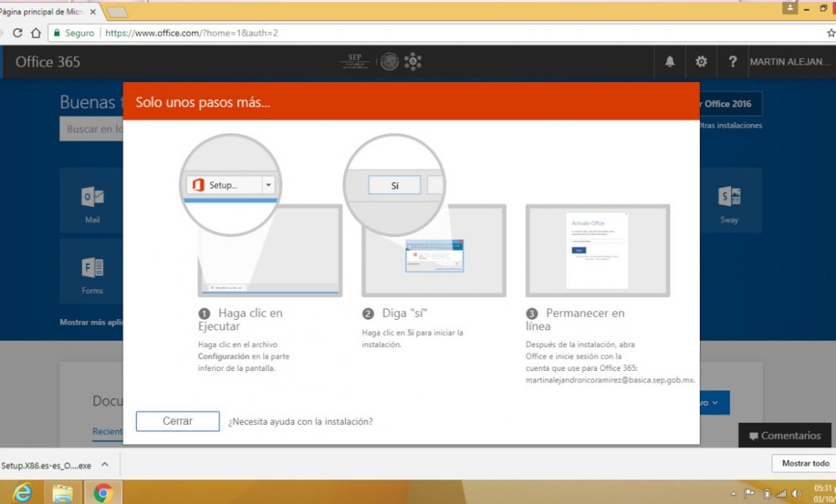Click the Chrome icon in taskbar

pyautogui.click(x=103, y=492)
